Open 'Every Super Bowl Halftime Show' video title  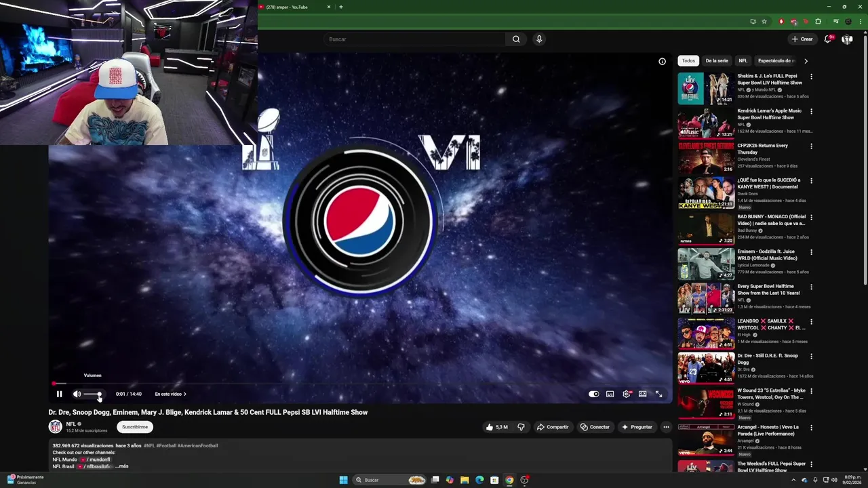tap(769, 289)
